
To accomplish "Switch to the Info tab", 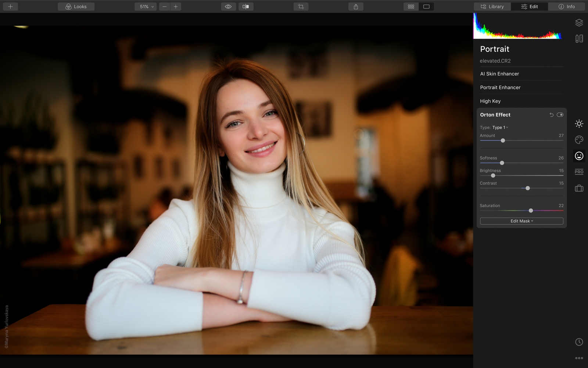I will coord(566,7).
